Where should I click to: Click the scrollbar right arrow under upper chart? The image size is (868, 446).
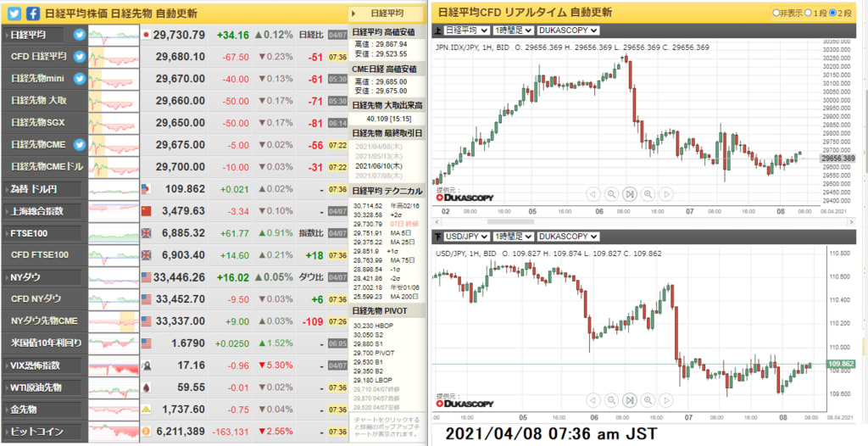(x=852, y=221)
